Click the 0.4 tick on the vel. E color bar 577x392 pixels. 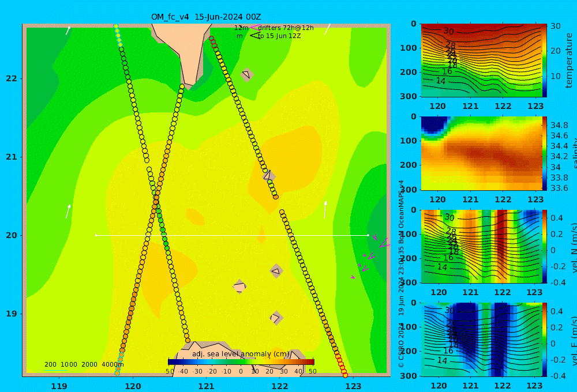coord(557,311)
